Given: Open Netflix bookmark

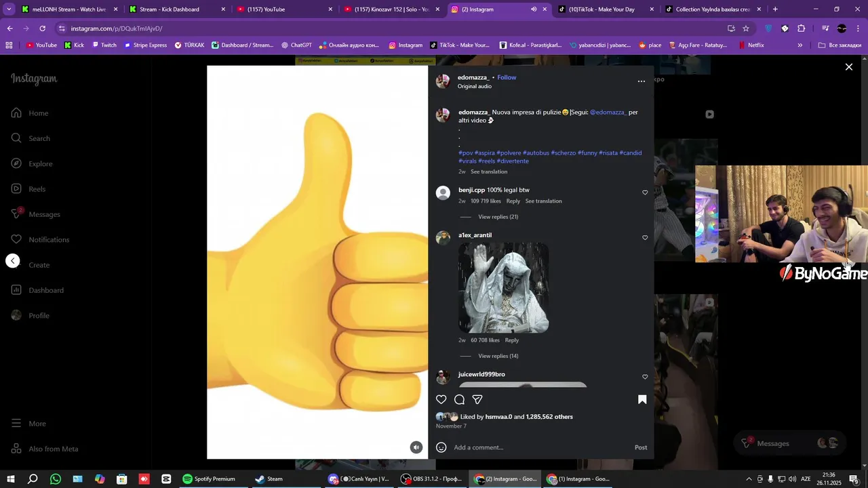Looking at the screenshot, I should [750, 45].
